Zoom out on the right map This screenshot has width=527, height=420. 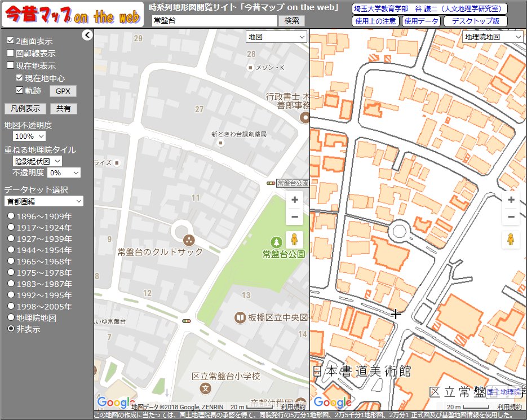511,216
